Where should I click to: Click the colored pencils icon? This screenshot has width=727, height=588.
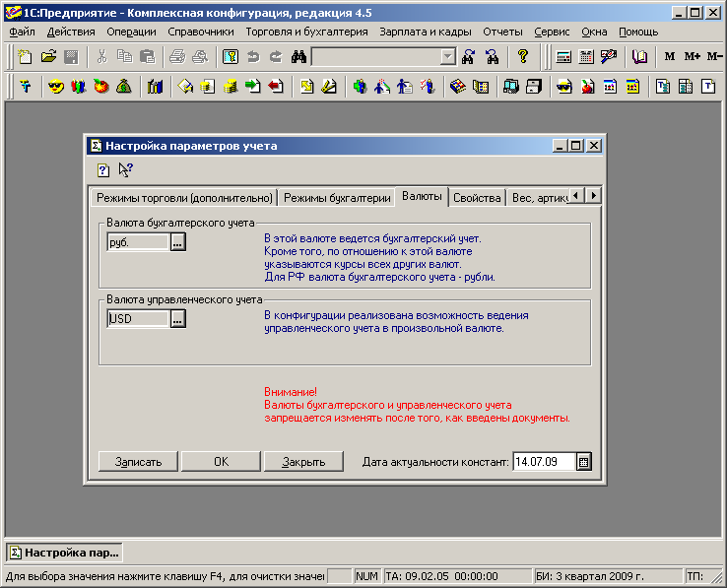point(79,87)
